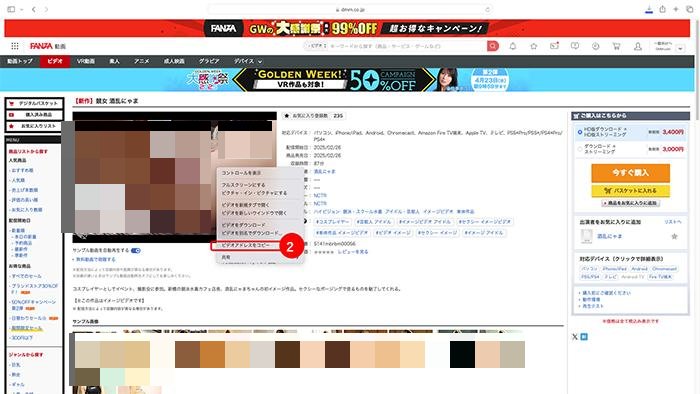700x394 pixels.
Task: Open 共有 submenu in context menu
Action: coord(226,257)
